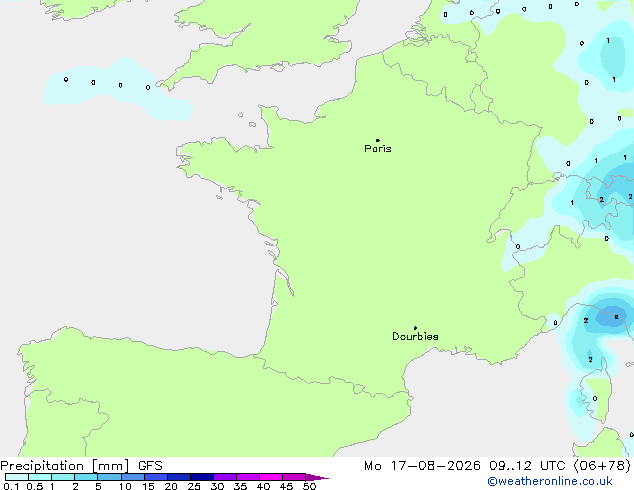Select the 20–25 mm legend swatch

point(179,477)
